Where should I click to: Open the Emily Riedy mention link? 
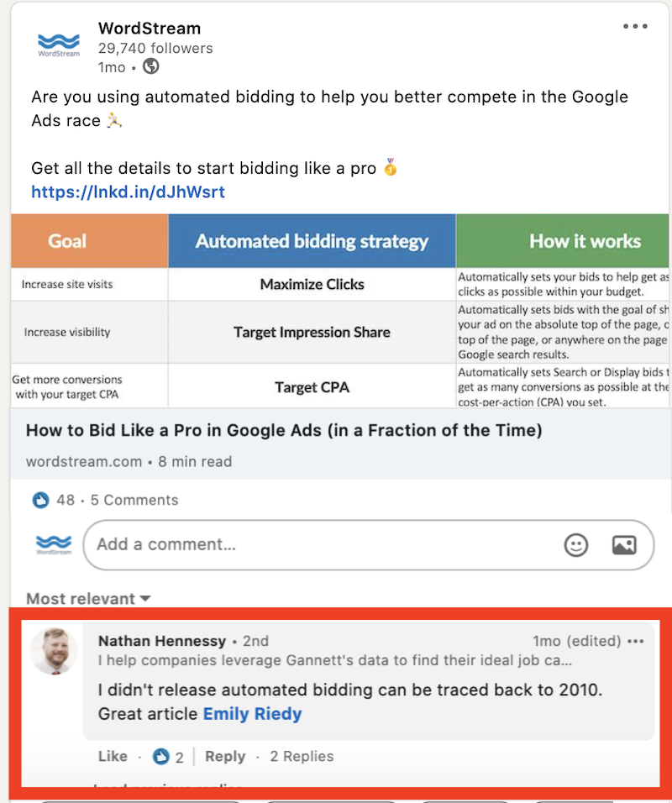253,714
